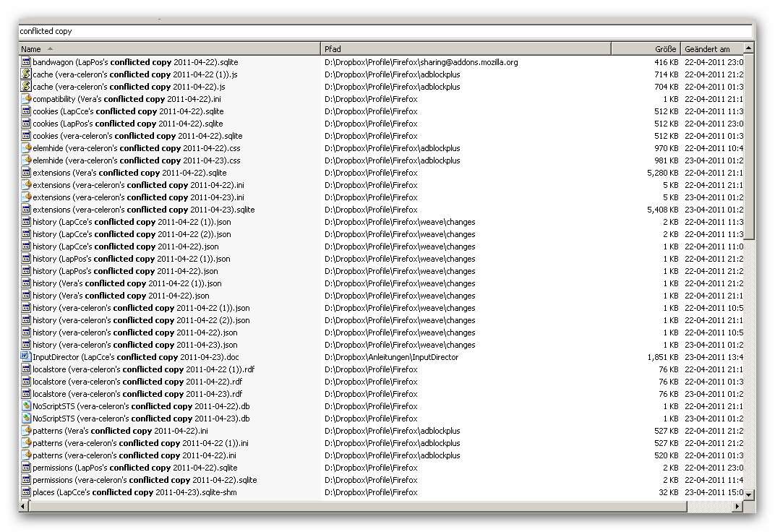Screen dimensions: 775x532
Task: Click the extensions Vera's sqlite file icon
Action: [x=26, y=173]
